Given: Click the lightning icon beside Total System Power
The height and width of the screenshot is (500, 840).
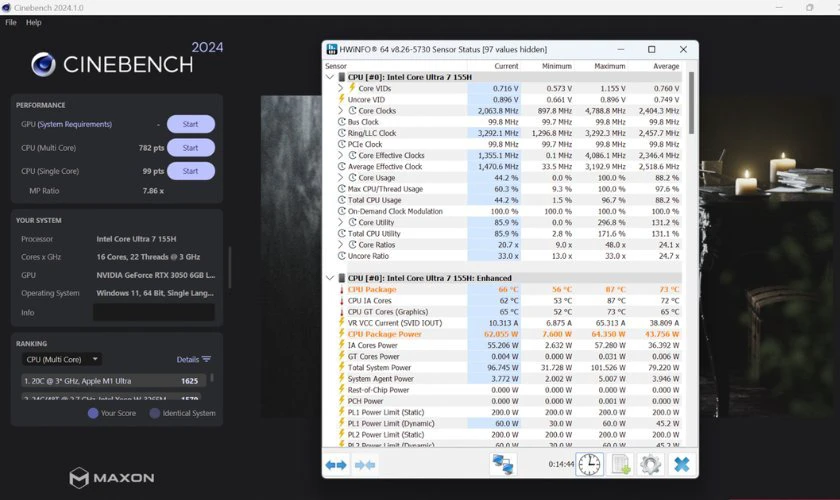Looking at the screenshot, I should 341,367.
